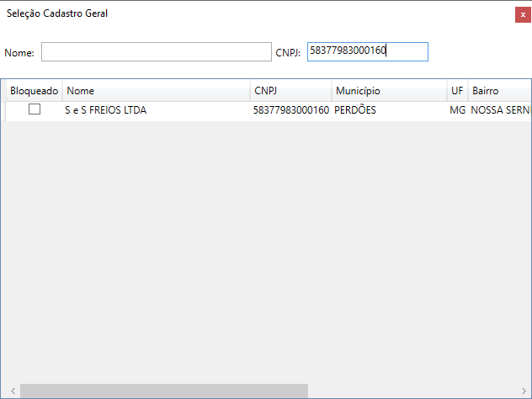532x399 pixels.
Task: Click the CNPJ column header
Action: 290,90
